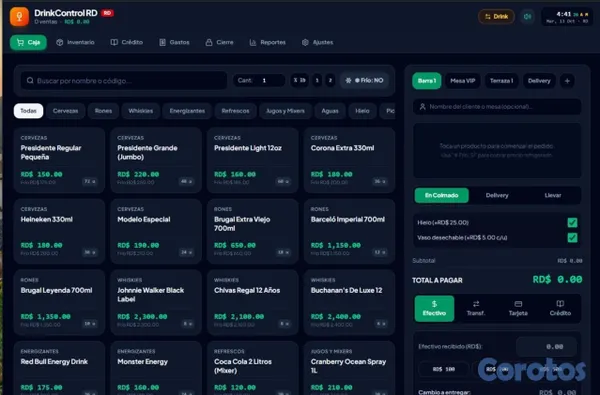Open the yellow Drink mode button
Image resolution: width=600 pixels, height=395 pixels.
(496, 16)
